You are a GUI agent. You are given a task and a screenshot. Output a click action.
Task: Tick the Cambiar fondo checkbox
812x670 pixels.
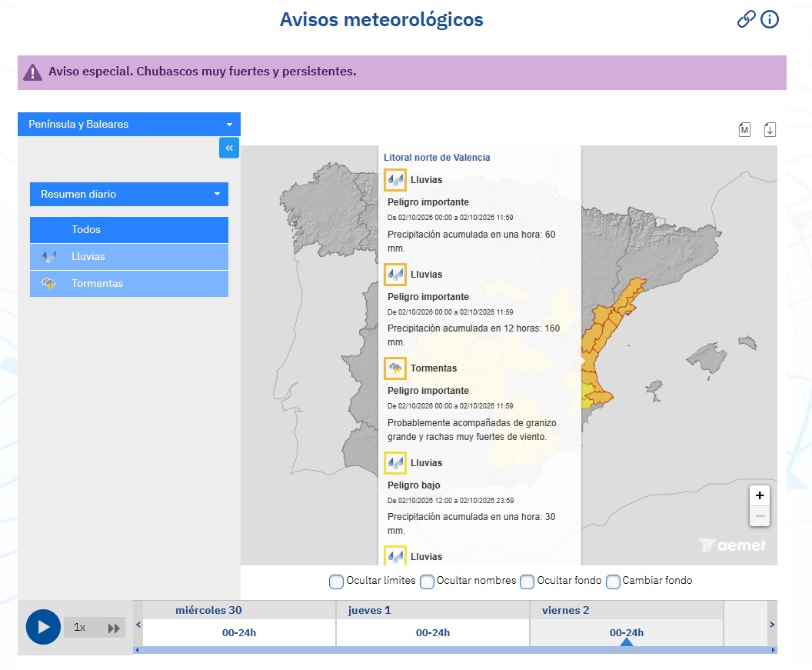[613, 582]
